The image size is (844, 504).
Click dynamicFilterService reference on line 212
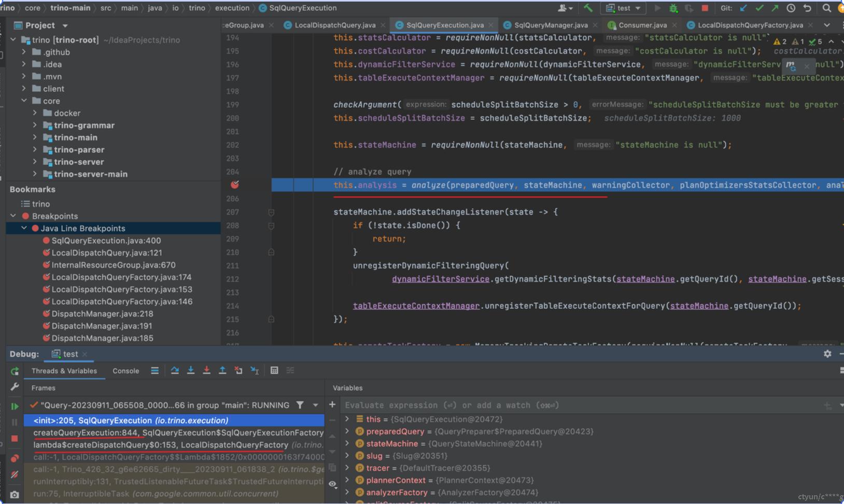coord(440,279)
